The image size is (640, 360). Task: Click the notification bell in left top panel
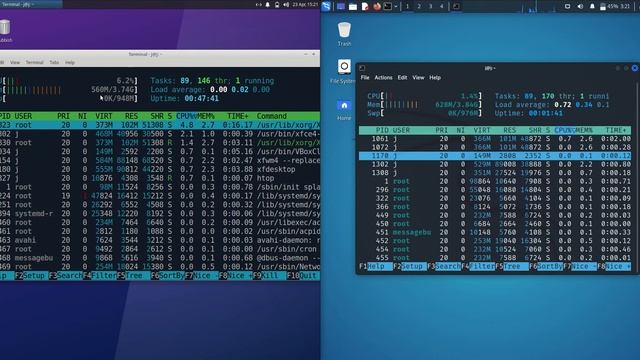[x=268, y=4]
